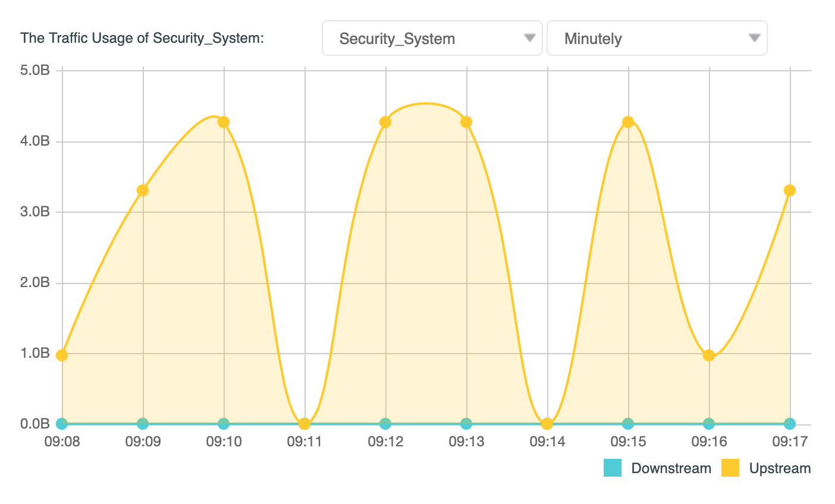Select the Upstream data point at 09:10
The image size is (835, 504).
click(x=224, y=122)
